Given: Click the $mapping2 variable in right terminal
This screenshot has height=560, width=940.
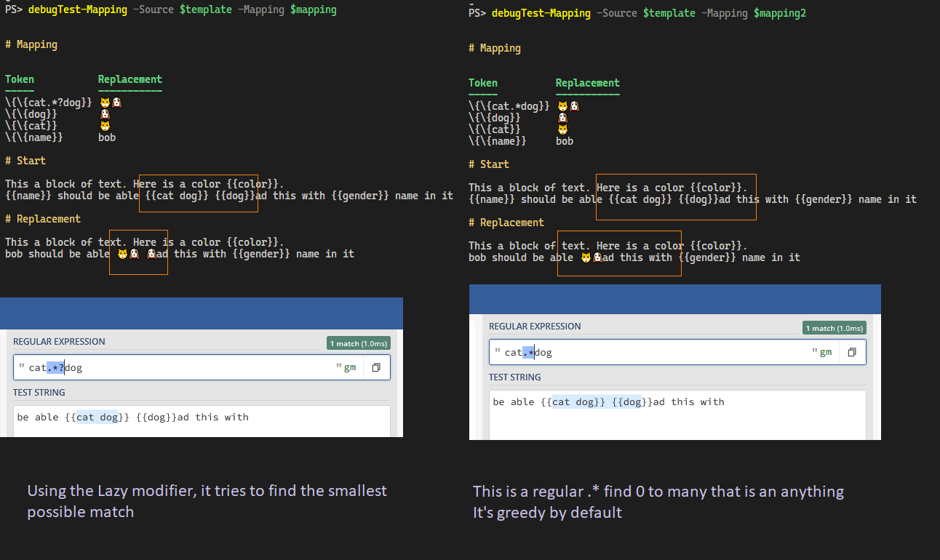Looking at the screenshot, I should (779, 12).
